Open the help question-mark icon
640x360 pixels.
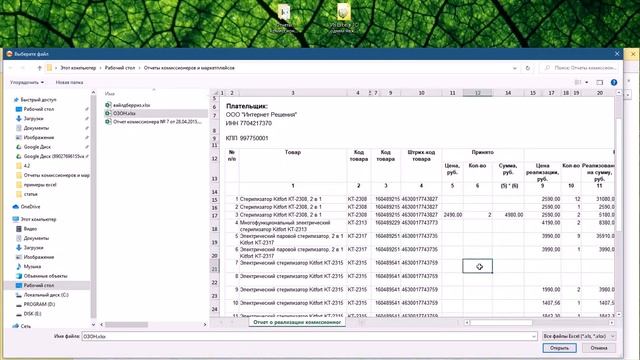613,82
